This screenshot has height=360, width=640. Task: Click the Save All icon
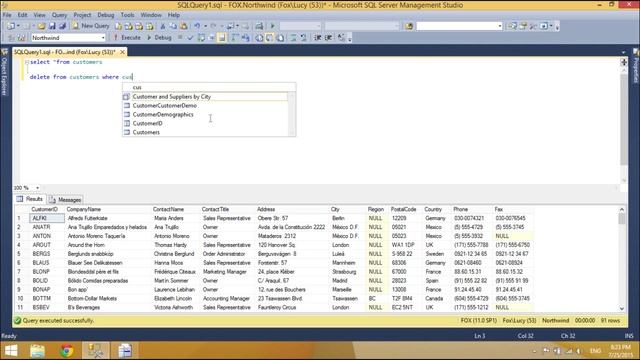(x=62, y=26)
